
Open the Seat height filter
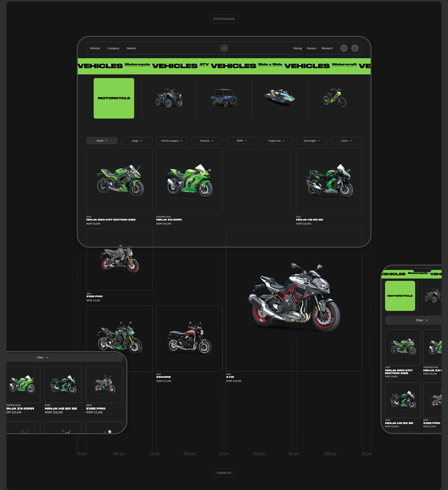pyautogui.click(x=311, y=140)
